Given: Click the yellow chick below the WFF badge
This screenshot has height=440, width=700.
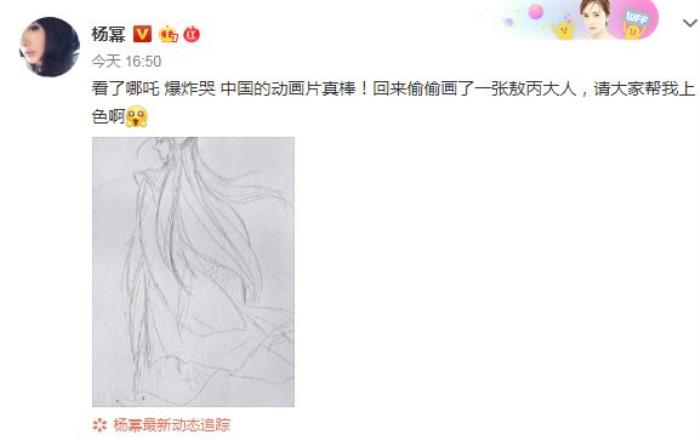Looking at the screenshot, I should point(633,30).
